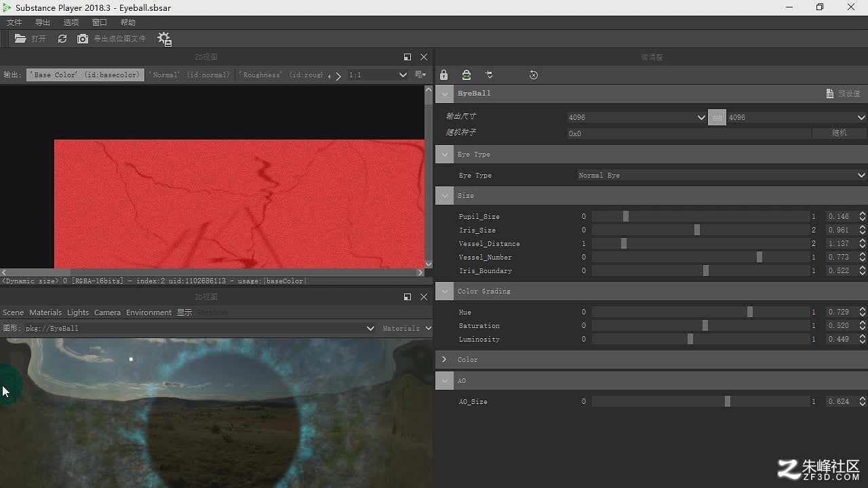Open the Help (帮助) menu
This screenshot has height=488, width=868.
(128, 22)
